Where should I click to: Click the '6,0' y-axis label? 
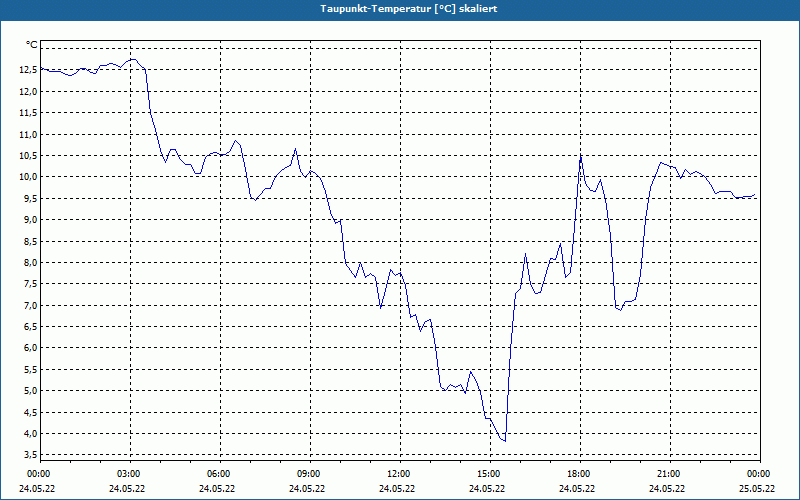click(31, 348)
